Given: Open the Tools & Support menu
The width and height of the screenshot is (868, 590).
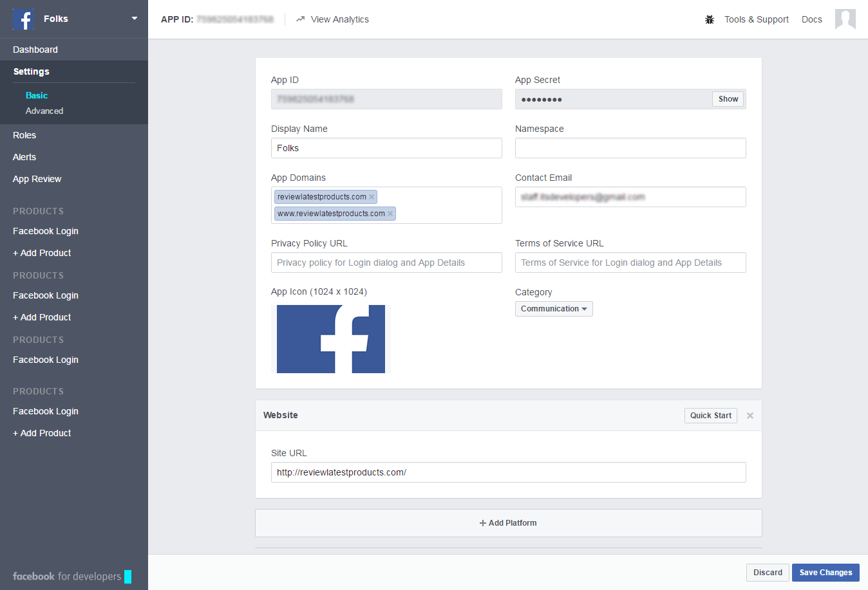Looking at the screenshot, I should click(x=757, y=19).
